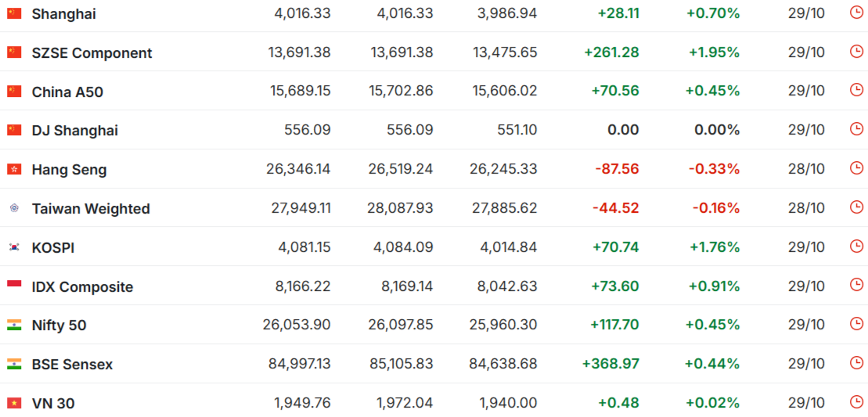The height and width of the screenshot is (417, 868).
Task: Click the clock icon in Hang Seng row
Action: coord(856,168)
